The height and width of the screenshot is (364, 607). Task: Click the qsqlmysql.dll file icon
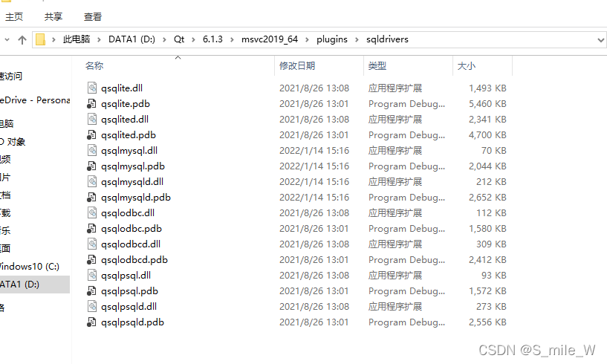[x=91, y=150]
